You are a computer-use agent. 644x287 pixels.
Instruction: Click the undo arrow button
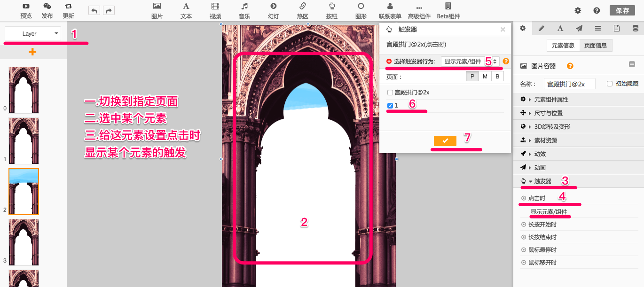[x=94, y=10]
